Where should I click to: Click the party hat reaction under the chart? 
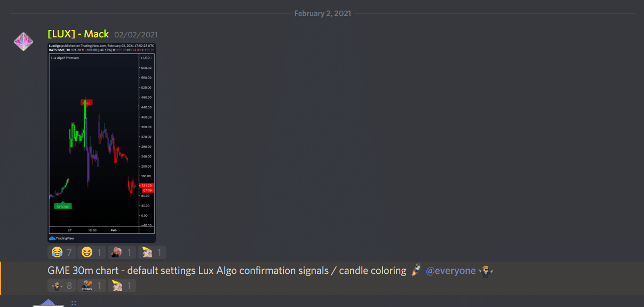tap(152, 252)
